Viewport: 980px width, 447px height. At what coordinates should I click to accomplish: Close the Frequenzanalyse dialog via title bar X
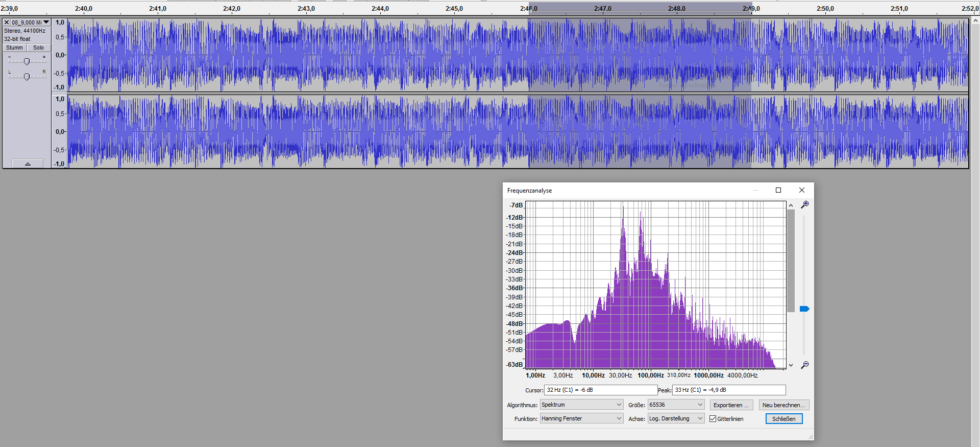802,190
